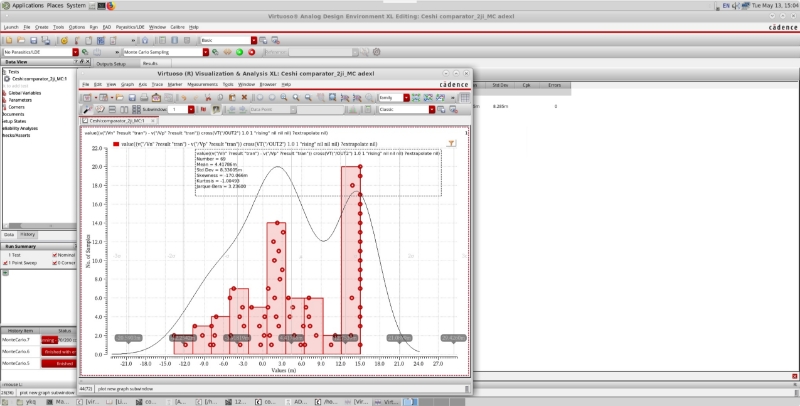This screenshot has height=406, width=800.
Task: Click the save icon in Visualization & Analysis toolbar
Action: (x=132, y=97)
